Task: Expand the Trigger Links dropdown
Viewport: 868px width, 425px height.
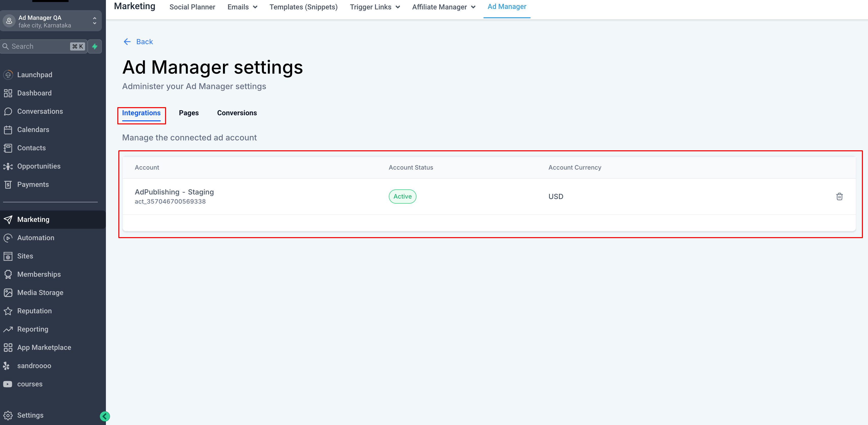Action: coord(375,7)
